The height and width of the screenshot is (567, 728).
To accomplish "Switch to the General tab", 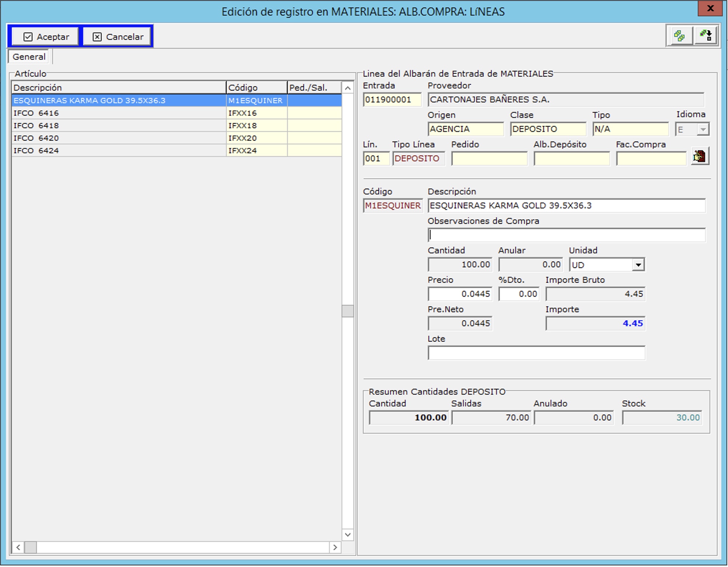I will click(x=29, y=57).
